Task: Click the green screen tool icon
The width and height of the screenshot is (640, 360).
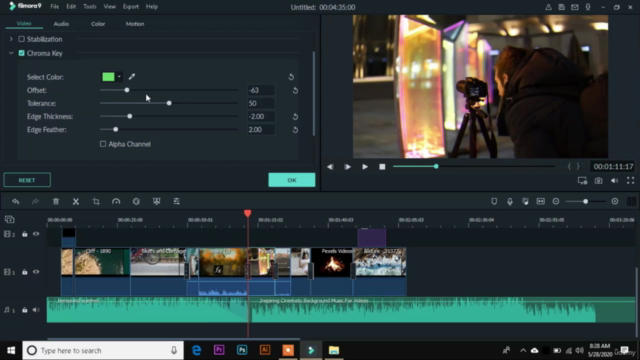Action: (156, 201)
